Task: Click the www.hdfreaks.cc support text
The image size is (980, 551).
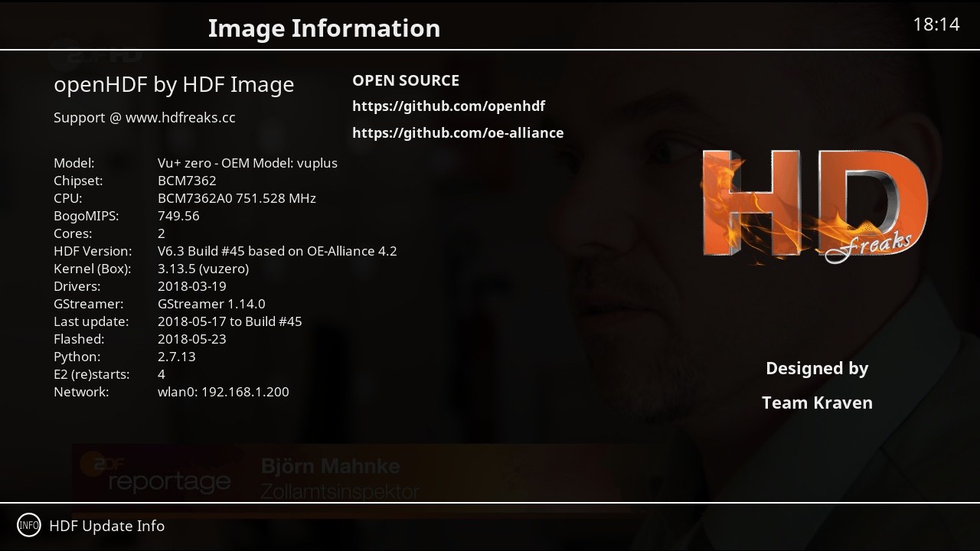Action: click(180, 118)
